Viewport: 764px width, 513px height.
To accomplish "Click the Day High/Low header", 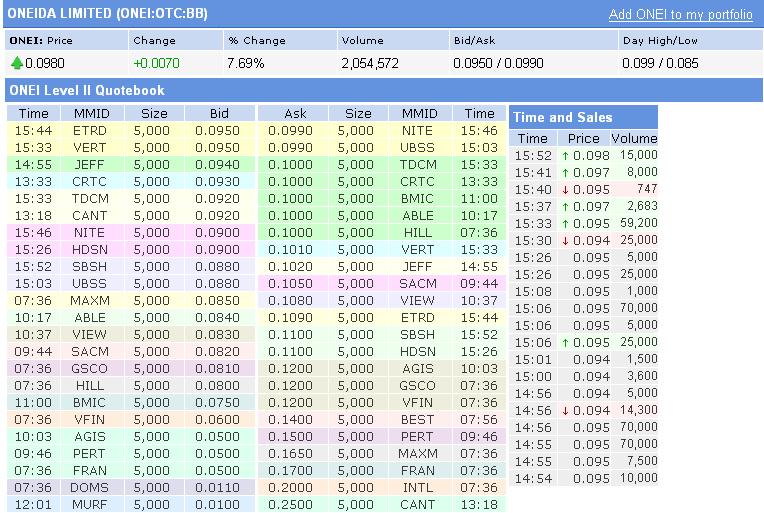I will point(660,41).
